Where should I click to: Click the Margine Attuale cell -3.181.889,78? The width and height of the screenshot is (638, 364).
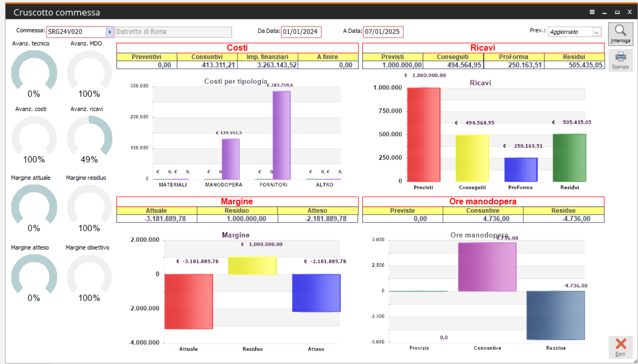pyautogui.click(x=157, y=219)
